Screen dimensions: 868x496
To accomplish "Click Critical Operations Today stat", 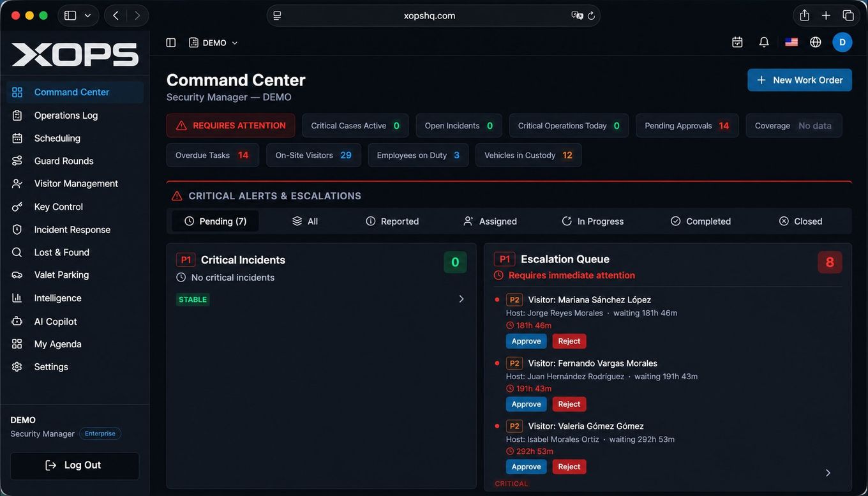I will point(569,126).
